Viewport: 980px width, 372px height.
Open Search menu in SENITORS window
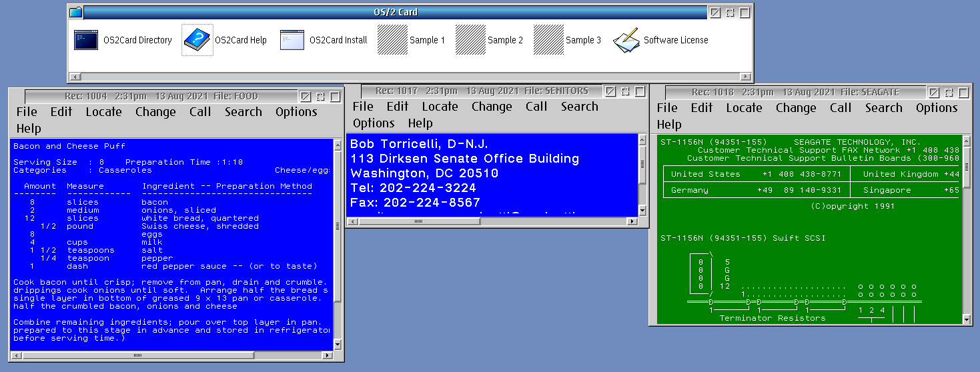580,107
